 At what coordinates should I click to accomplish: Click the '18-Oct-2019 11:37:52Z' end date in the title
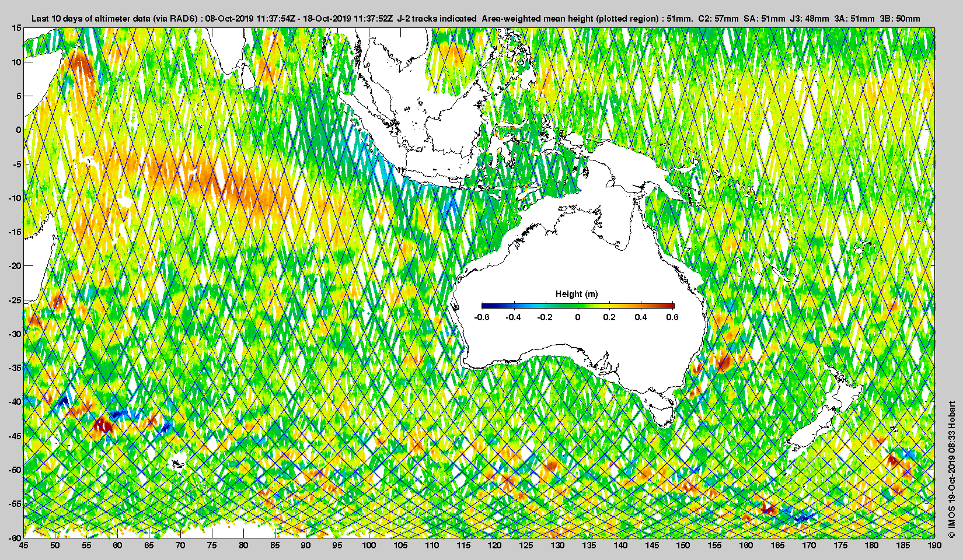[x=348, y=19]
